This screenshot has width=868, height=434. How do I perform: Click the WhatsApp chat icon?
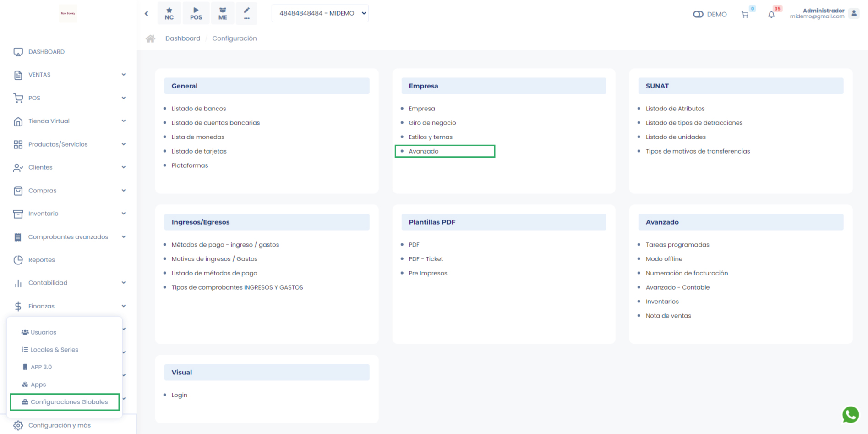pos(850,414)
